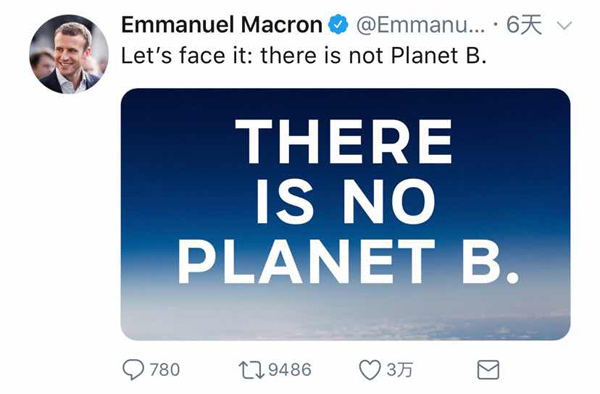Click the cloudy horizon at the image bottom
The image size is (600, 394).
point(346,317)
